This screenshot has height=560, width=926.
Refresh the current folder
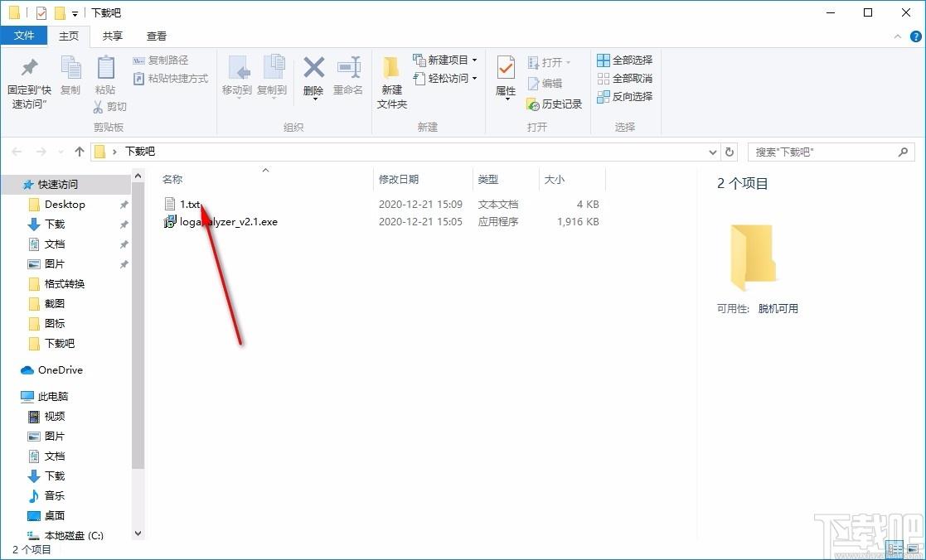730,152
